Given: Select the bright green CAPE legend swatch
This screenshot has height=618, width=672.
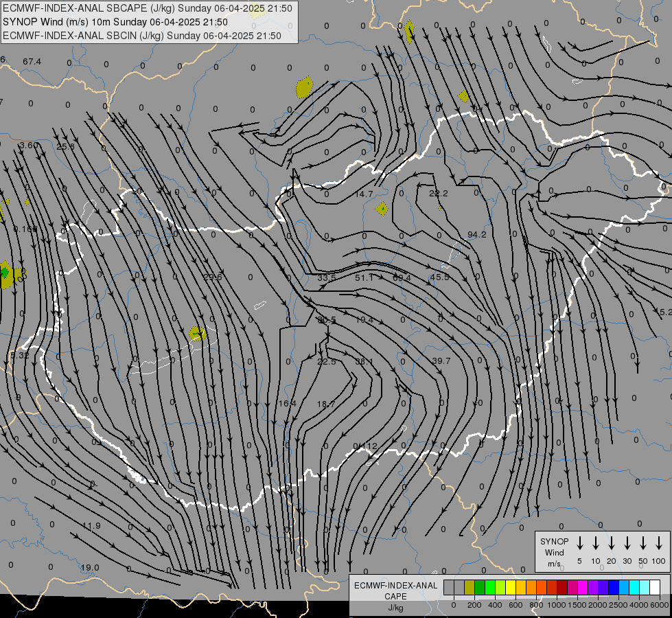Looking at the screenshot, I should tap(490, 587).
